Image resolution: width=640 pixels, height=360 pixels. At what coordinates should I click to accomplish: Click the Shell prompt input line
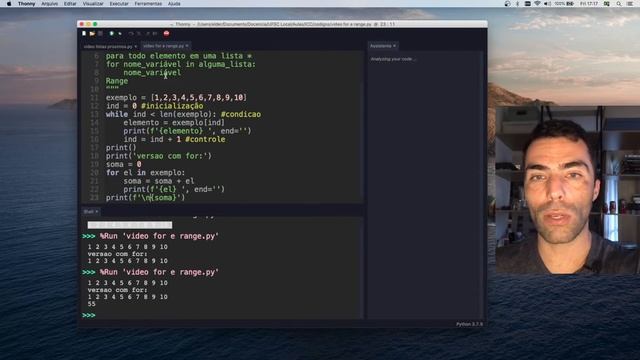point(222,315)
